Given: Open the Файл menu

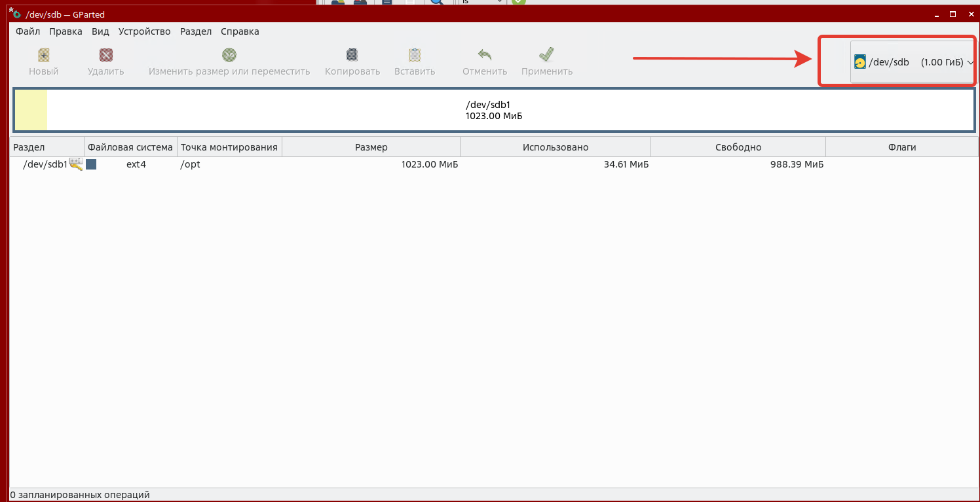Looking at the screenshot, I should pyautogui.click(x=28, y=31).
